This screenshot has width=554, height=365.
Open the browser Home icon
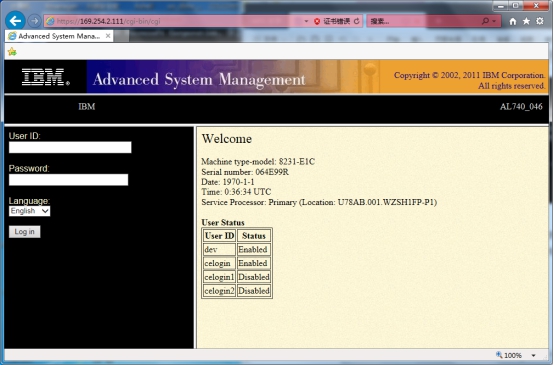tap(513, 21)
